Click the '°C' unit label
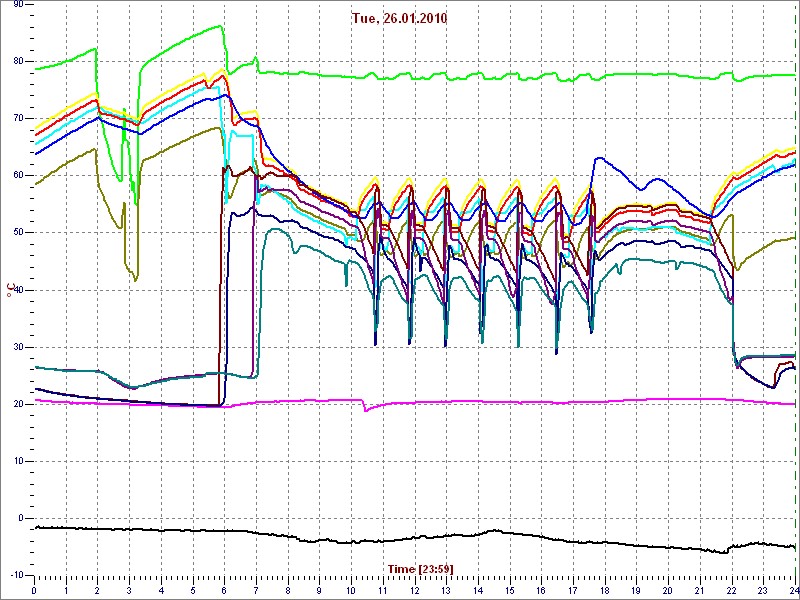Viewport: 800px width, 600px height. point(9,290)
